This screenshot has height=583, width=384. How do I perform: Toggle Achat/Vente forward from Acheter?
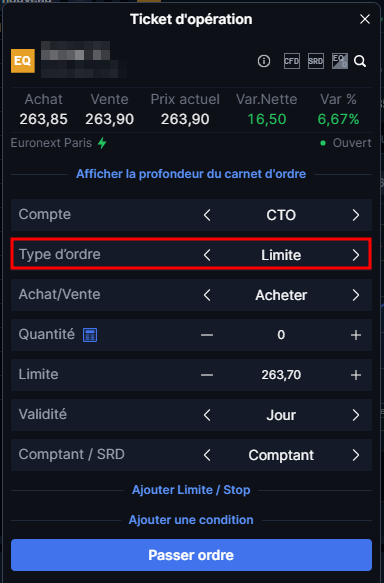(x=356, y=295)
